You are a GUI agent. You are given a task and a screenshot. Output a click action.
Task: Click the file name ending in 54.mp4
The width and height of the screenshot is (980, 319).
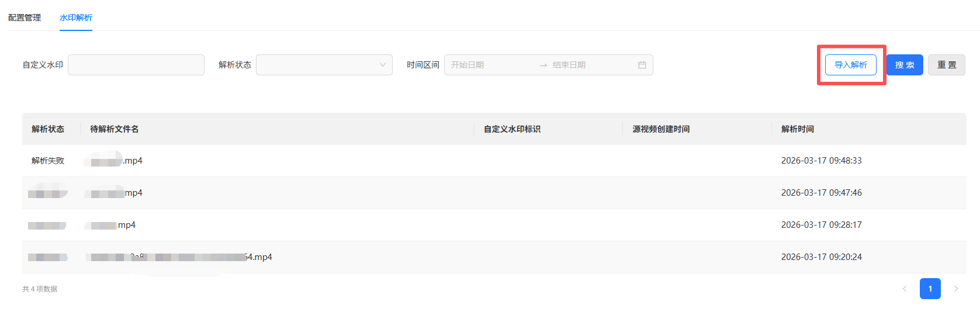[x=181, y=257]
